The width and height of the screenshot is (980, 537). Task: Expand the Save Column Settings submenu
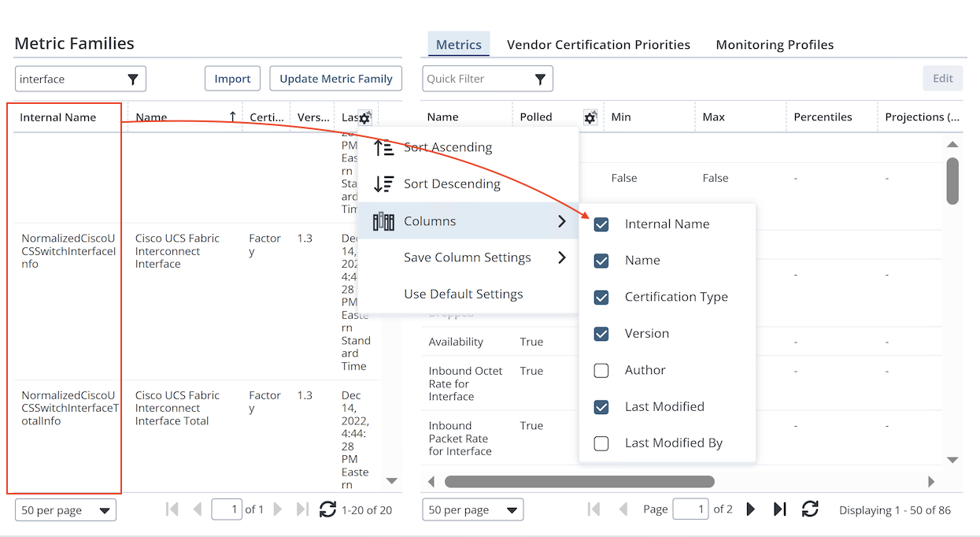point(561,257)
